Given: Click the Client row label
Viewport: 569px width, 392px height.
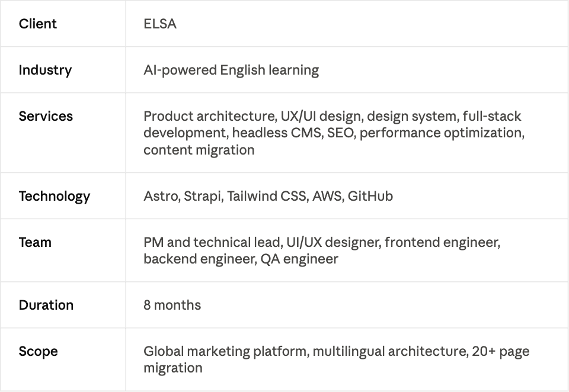Looking at the screenshot, I should coord(38,24).
